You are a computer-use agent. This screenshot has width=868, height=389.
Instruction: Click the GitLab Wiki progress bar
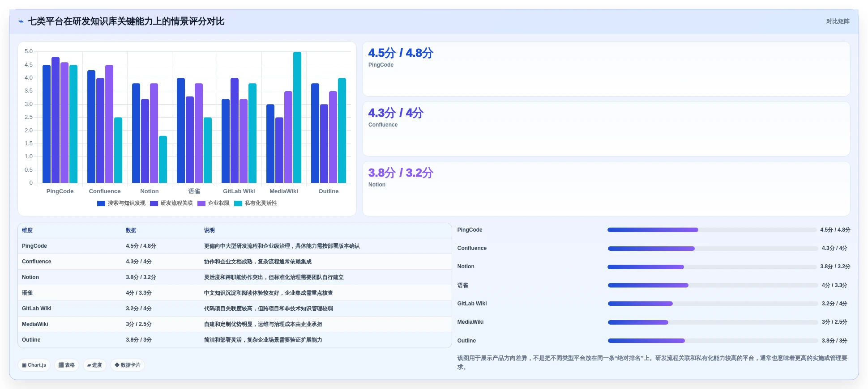click(x=713, y=304)
